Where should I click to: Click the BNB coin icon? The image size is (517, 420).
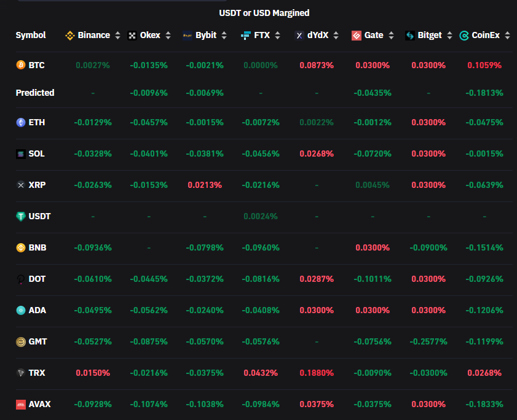tap(21, 247)
